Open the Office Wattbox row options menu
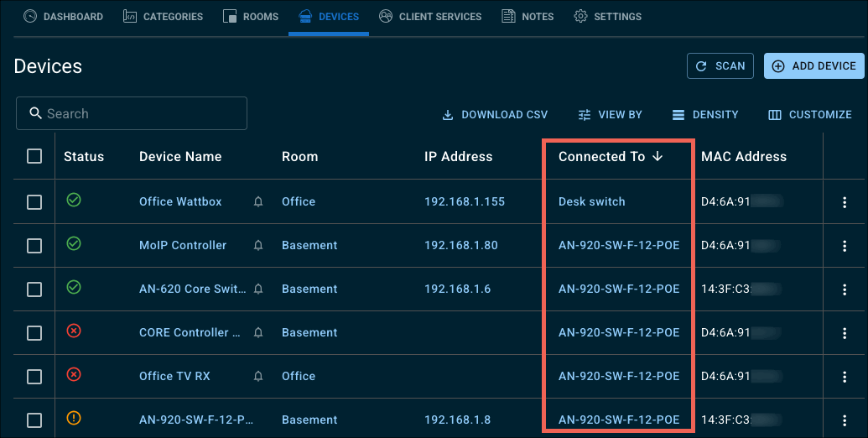 845,202
